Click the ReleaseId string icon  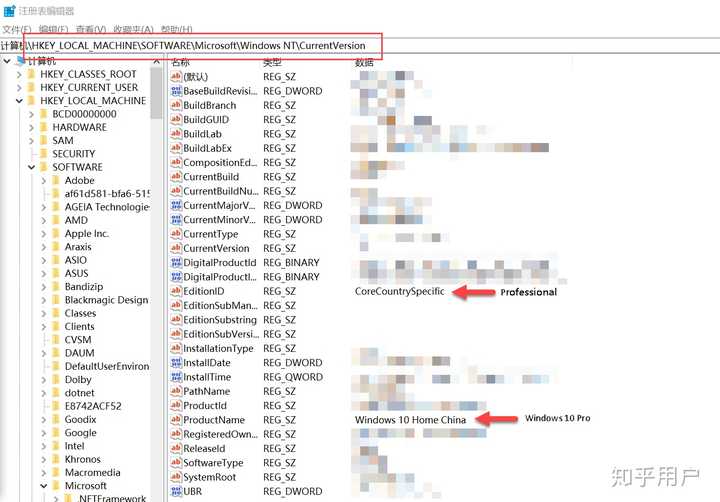[176, 448]
